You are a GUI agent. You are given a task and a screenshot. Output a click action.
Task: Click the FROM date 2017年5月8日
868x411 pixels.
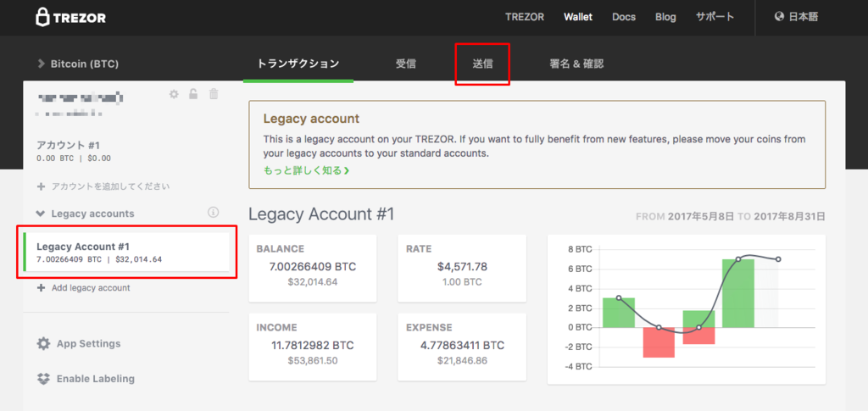(x=701, y=216)
